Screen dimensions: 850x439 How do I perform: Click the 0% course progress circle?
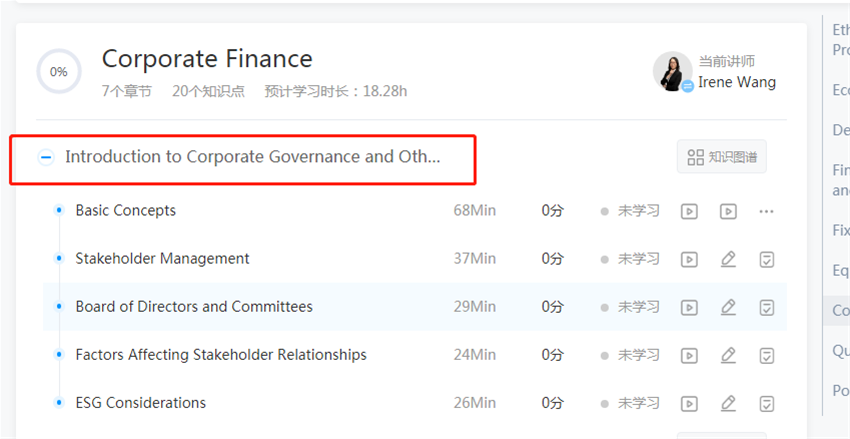[59, 72]
